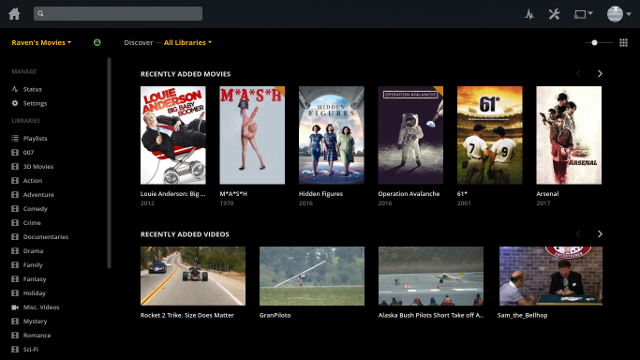The width and height of the screenshot is (640, 360).
Task: Click the Status pulse icon in sidebar
Action: coord(15,89)
